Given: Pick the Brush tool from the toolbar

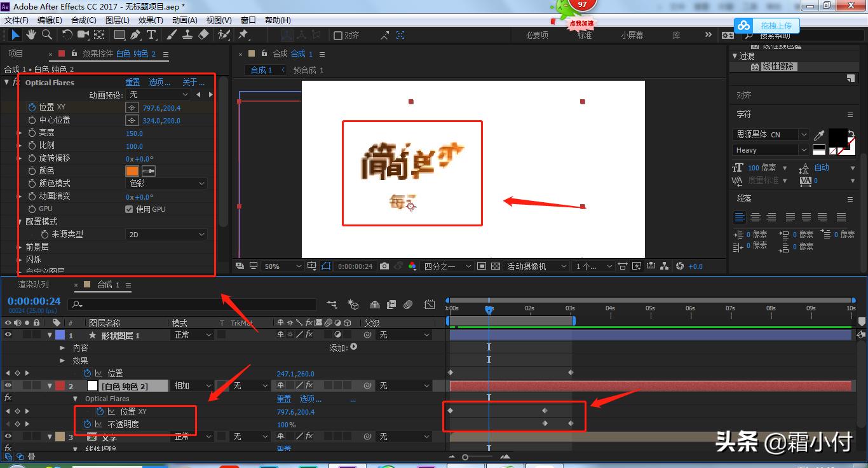Looking at the screenshot, I should pos(172,34).
